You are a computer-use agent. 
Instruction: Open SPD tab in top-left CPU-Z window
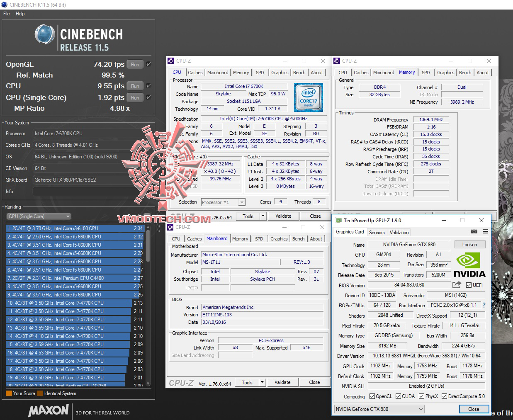click(x=260, y=73)
